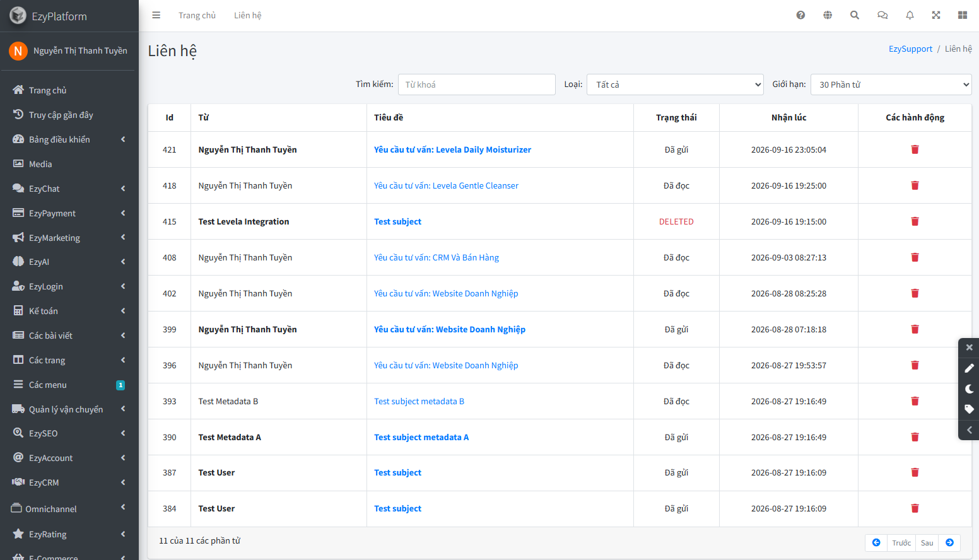Open the chat messages icon in top bar
The width and height of the screenshot is (979, 560).
click(882, 15)
